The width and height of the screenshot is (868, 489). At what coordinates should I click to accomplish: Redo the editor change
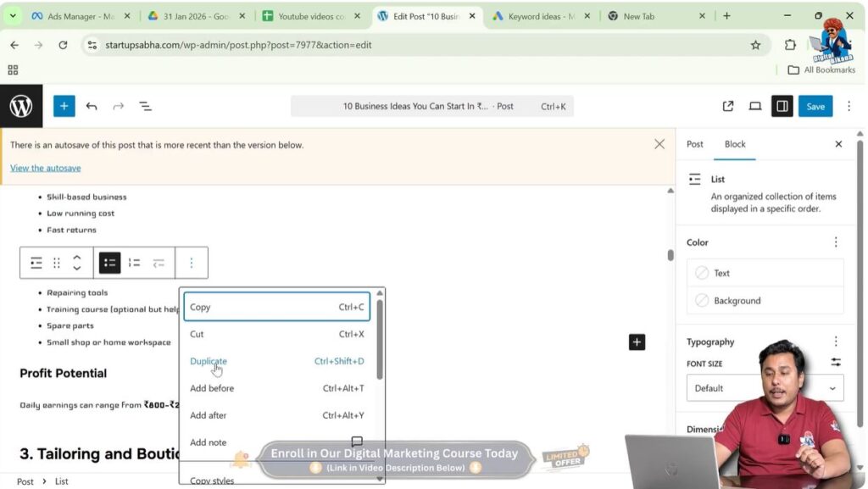[x=119, y=106]
